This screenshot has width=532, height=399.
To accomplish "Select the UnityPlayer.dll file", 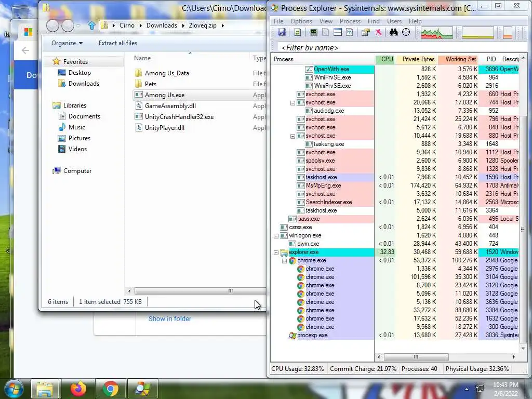I will [x=165, y=128].
